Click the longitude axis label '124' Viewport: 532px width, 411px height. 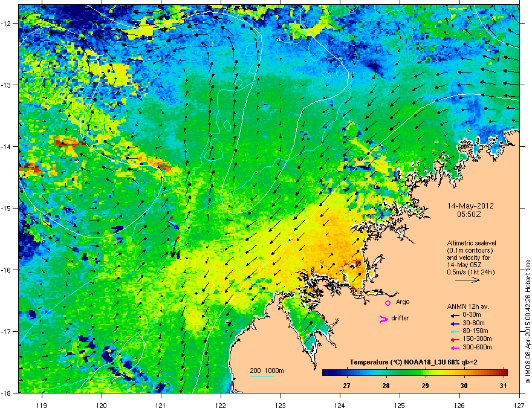tap(340, 405)
